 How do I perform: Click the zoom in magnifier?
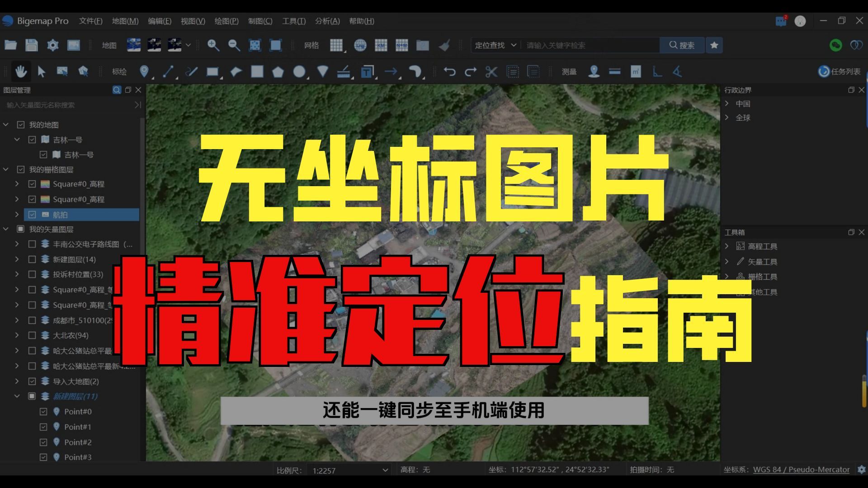(213, 45)
